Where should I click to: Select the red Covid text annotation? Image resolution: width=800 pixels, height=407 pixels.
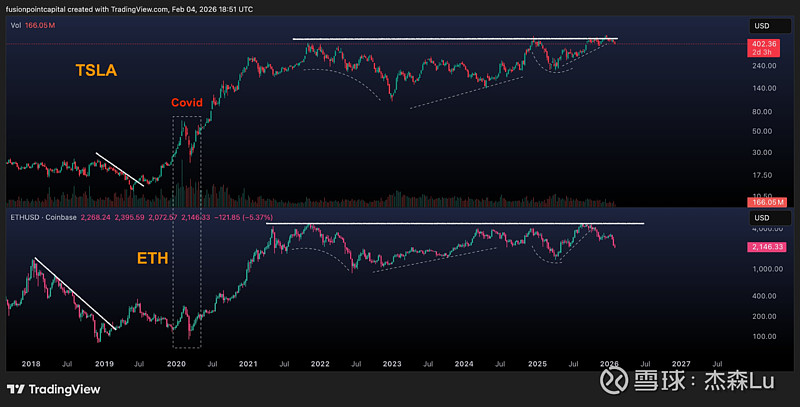(187, 103)
